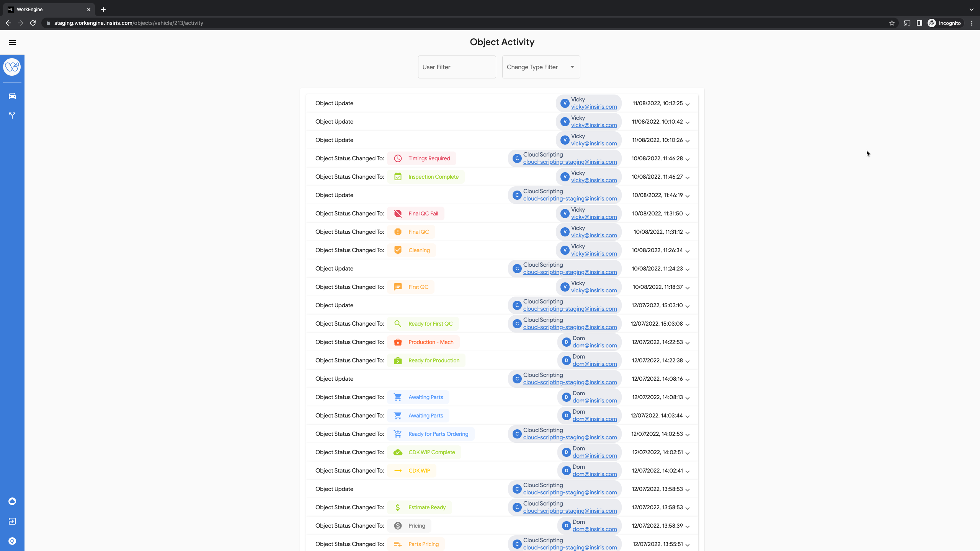Open the first vicky@insiris.com email link
This screenshot has width=980, height=551.
594,107
